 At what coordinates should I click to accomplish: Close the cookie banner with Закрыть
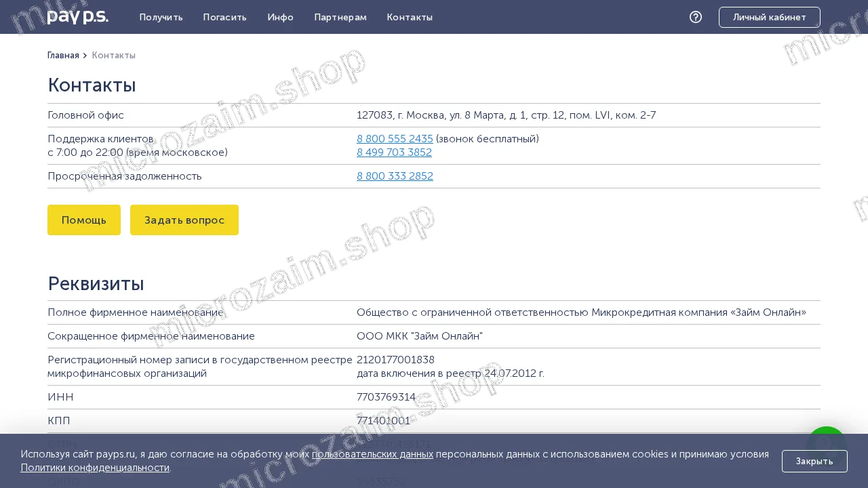click(814, 461)
